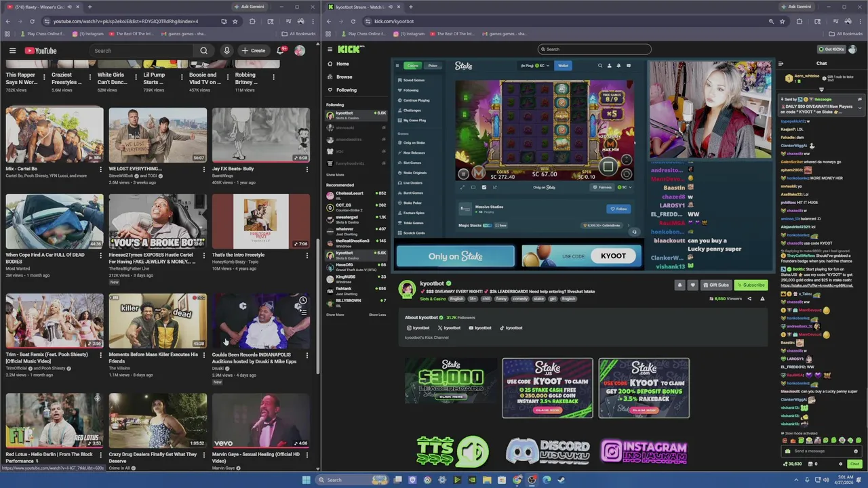Click the Kick search field

594,49
